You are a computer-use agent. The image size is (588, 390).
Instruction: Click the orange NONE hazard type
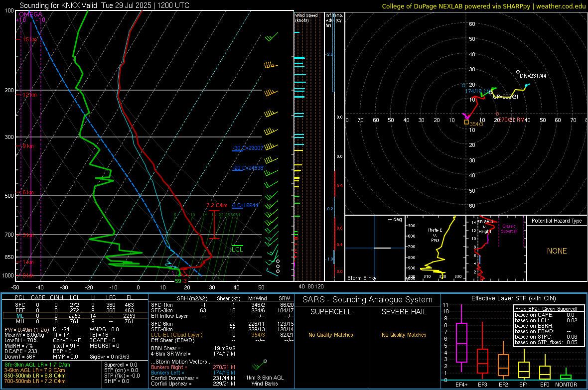pos(557,251)
